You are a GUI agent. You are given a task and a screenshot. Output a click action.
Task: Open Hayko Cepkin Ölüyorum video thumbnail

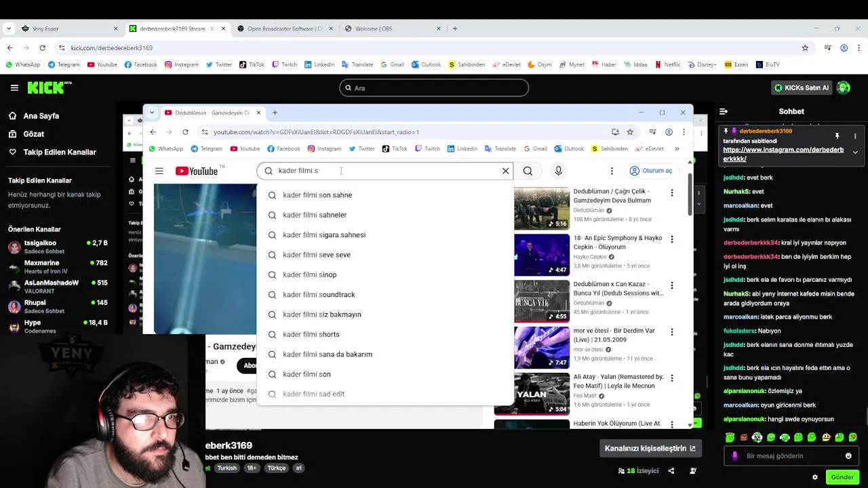pyautogui.click(x=541, y=254)
